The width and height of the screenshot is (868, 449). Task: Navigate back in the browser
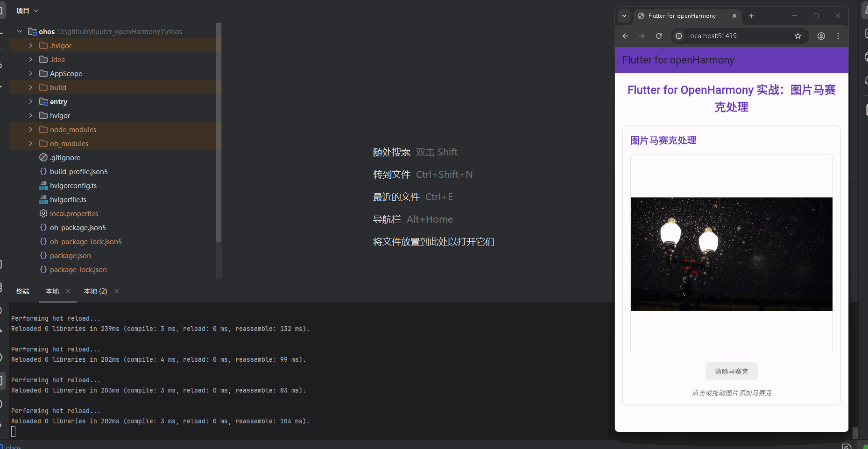click(625, 36)
